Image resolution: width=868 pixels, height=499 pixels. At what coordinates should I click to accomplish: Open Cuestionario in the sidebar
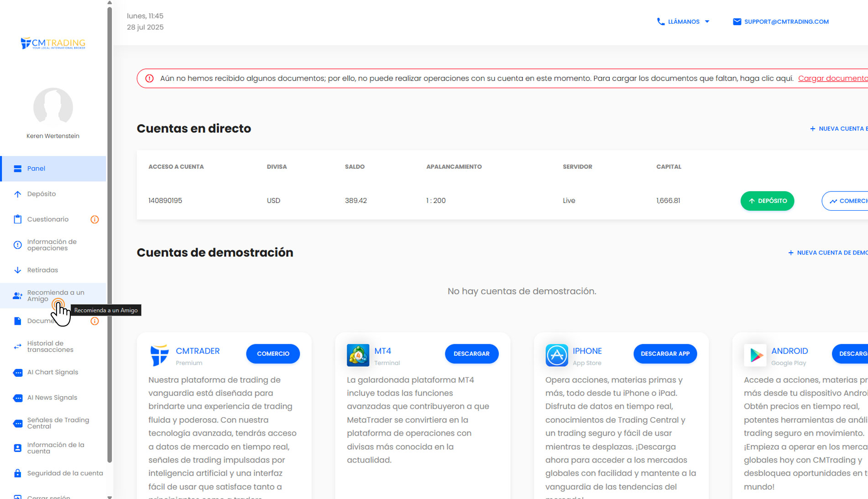[53, 219]
